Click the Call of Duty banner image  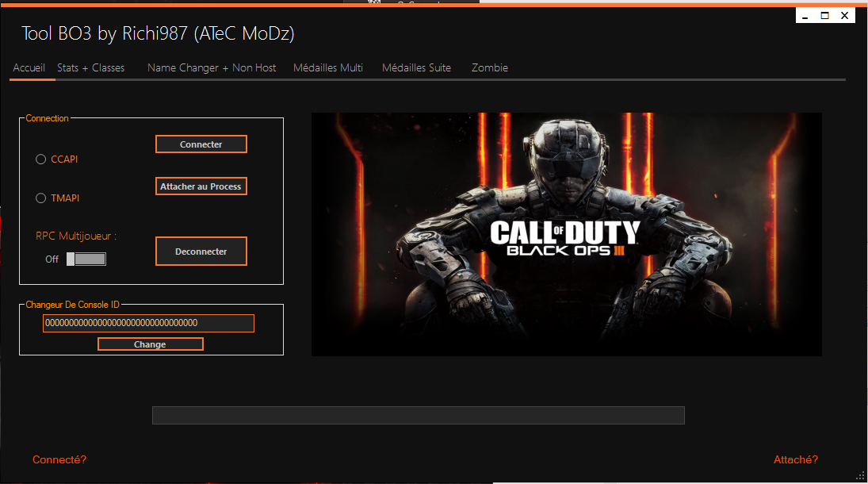(x=566, y=234)
